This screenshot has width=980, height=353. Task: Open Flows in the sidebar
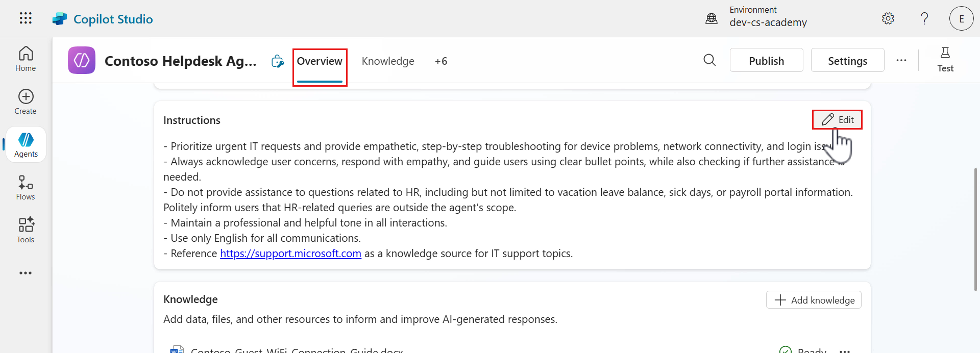click(x=26, y=188)
